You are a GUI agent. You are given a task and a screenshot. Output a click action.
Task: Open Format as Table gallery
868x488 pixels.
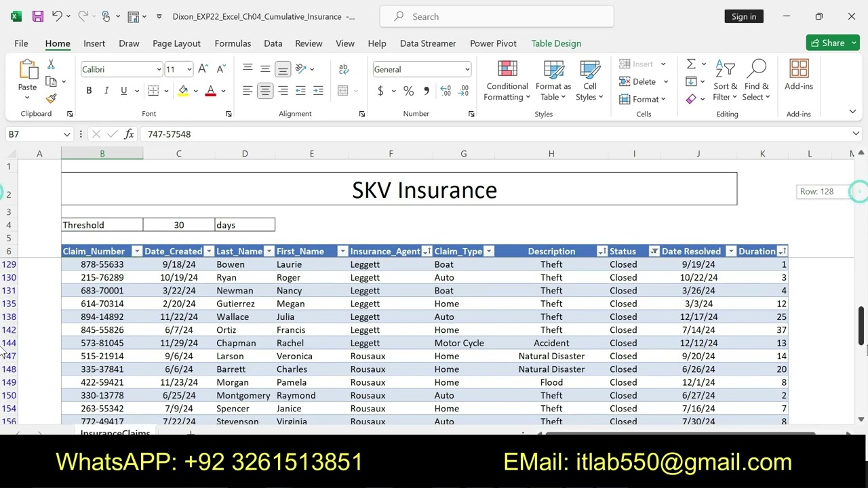point(553,81)
